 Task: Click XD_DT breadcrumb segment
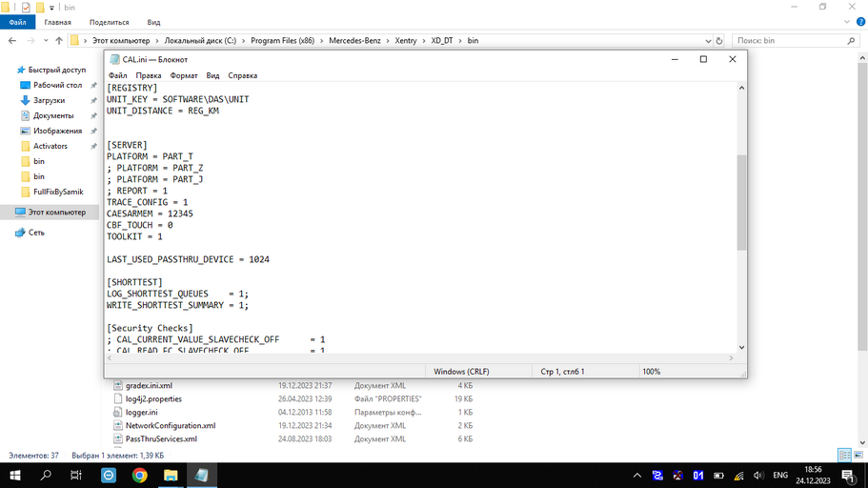pos(442,40)
